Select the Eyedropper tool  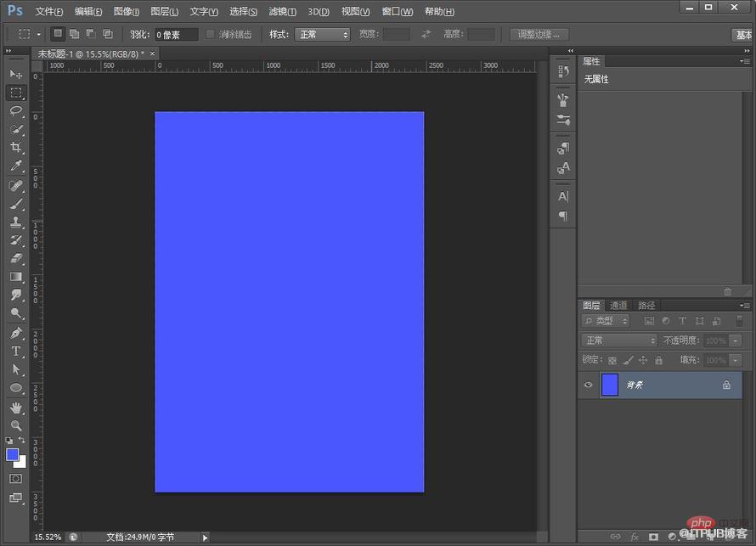pos(16,166)
